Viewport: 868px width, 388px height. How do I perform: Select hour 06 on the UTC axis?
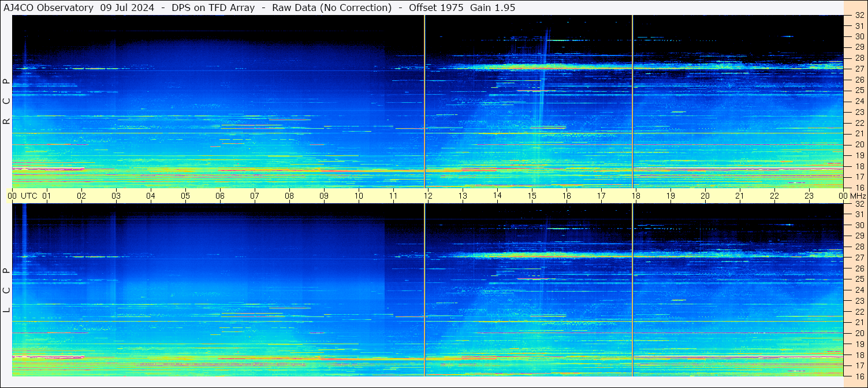coord(220,196)
